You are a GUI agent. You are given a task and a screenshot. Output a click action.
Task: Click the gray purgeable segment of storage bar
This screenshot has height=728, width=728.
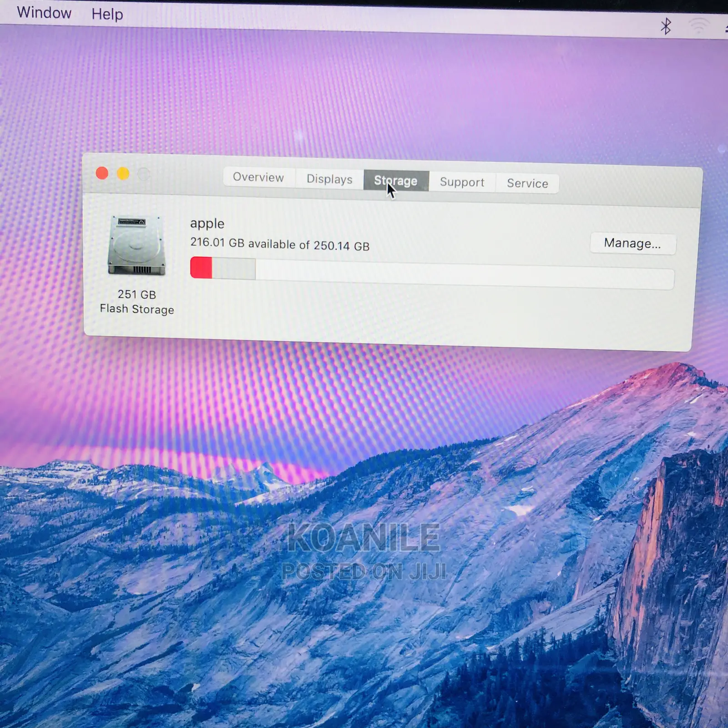pyautogui.click(x=234, y=268)
